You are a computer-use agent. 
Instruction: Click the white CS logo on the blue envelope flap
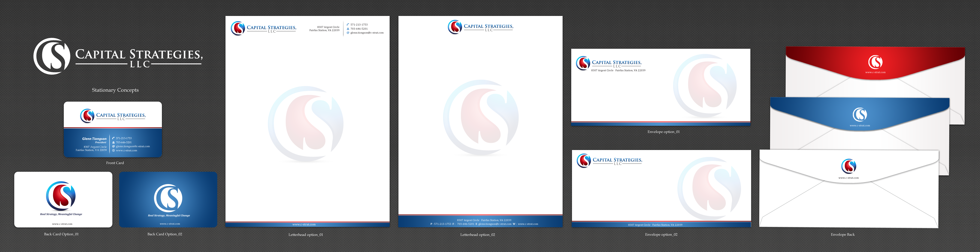click(x=860, y=114)
